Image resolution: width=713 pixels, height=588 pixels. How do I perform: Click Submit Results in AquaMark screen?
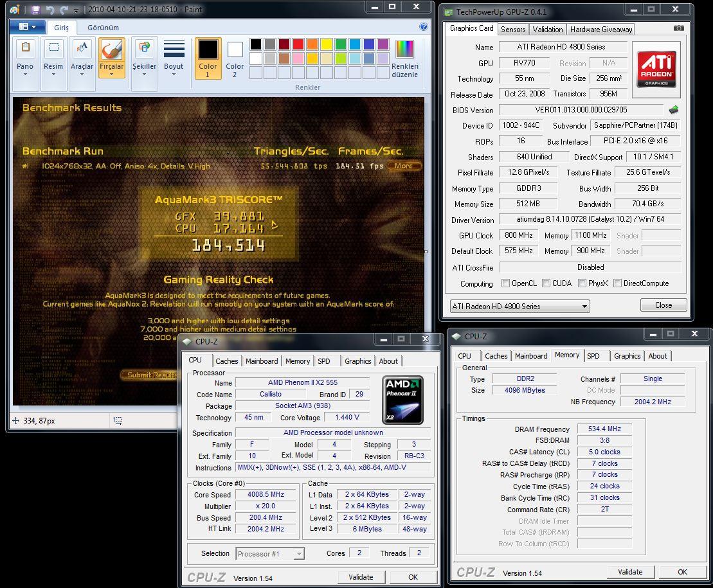pos(151,375)
